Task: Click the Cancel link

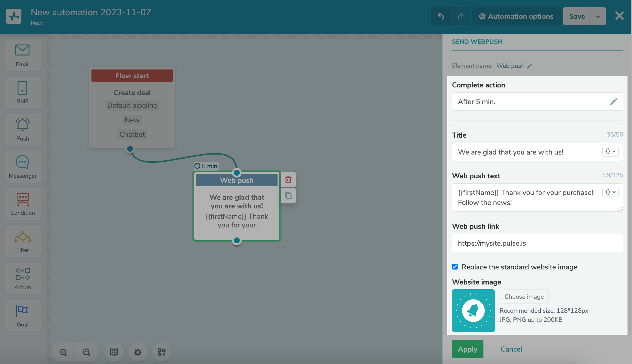Action: pos(511,349)
